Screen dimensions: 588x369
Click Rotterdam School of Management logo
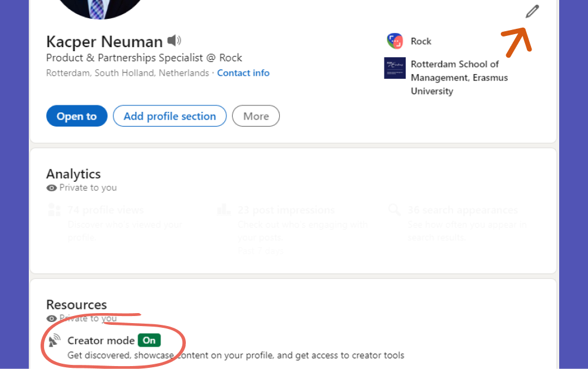point(395,68)
